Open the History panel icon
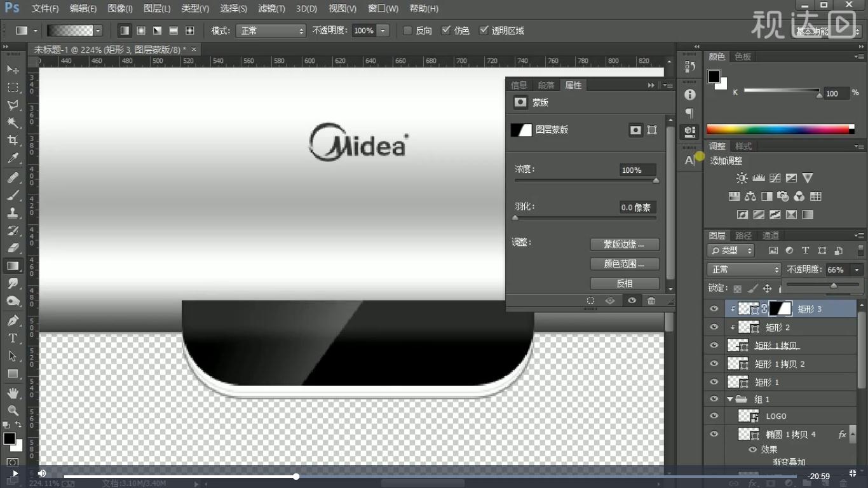868x488 pixels. click(690, 65)
